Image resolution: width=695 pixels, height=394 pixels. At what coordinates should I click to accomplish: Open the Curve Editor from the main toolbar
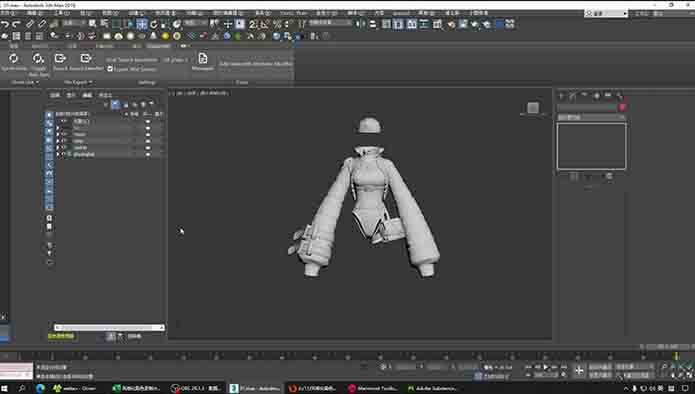[x=424, y=24]
